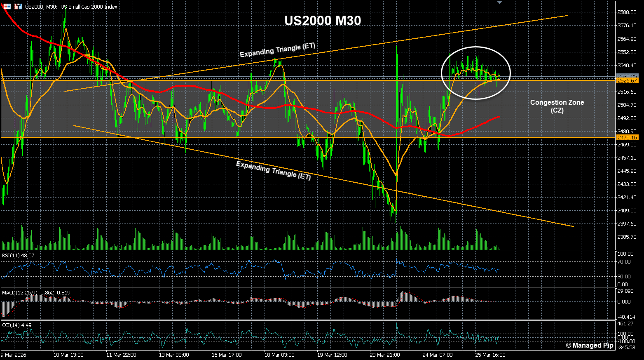Image resolution: width=644 pixels, height=360 pixels.
Task: Click the -345.53 value on the CCI scale
Action: pos(626,348)
